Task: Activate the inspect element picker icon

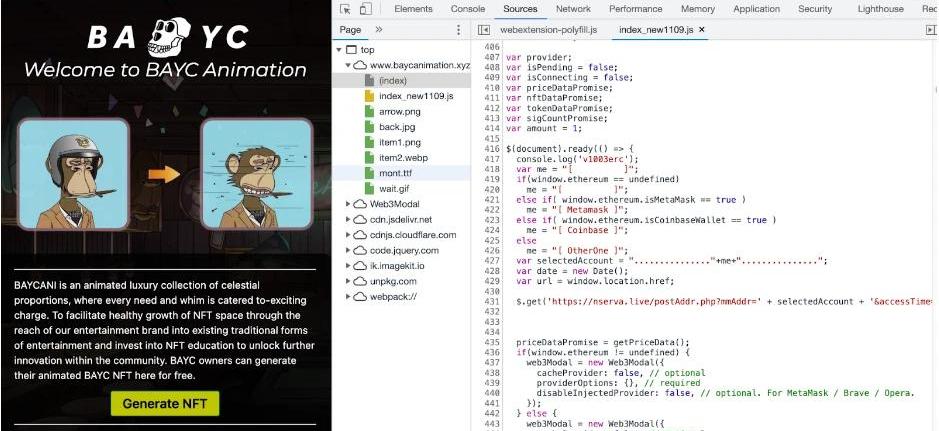Action: click(345, 9)
